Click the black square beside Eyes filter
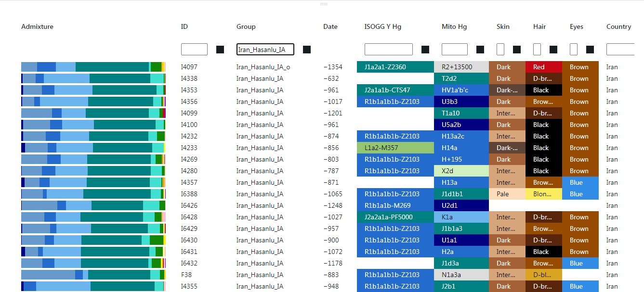 coord(590,50)
